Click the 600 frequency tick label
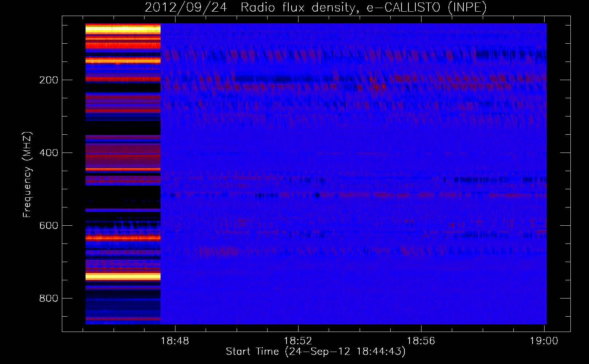 click(49, 226)
